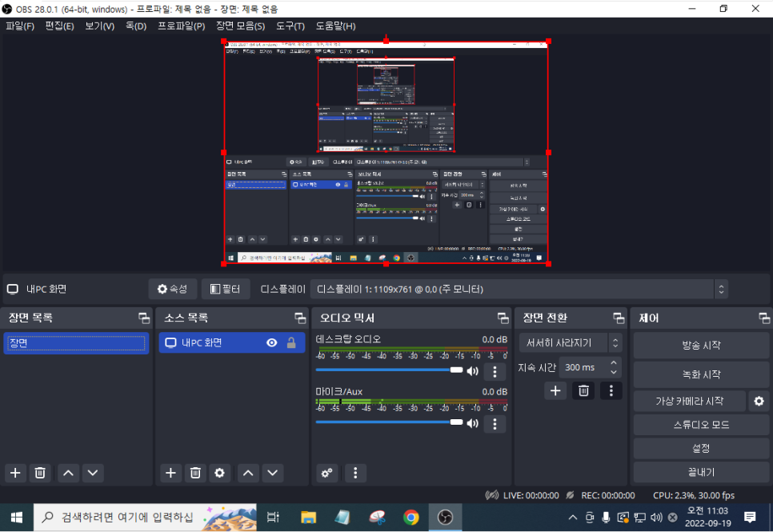The width and height of the screenshot is (773, 532).
Task: Open the 도움말(H) menu
Action: [x=336, y=26]
